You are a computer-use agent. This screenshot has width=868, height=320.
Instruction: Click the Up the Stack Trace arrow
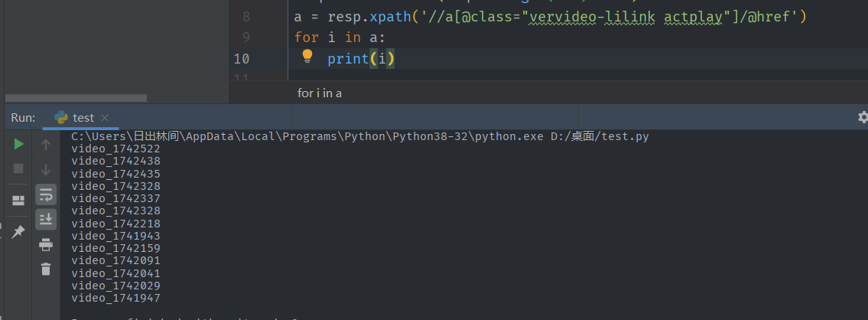(x=46, y=144)
